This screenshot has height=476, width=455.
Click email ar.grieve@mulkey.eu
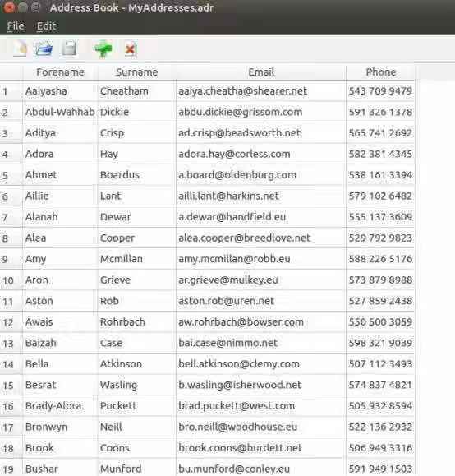pyautogui.click(x=261, y=280)
